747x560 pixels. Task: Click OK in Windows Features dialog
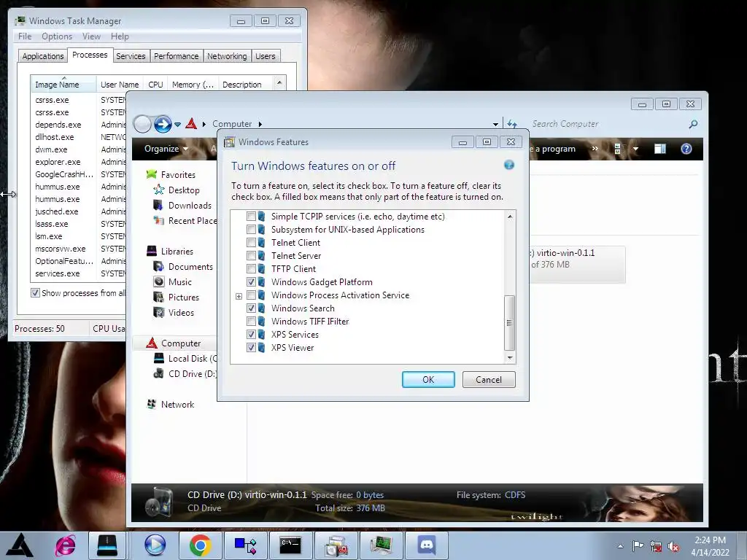point(428,379)
